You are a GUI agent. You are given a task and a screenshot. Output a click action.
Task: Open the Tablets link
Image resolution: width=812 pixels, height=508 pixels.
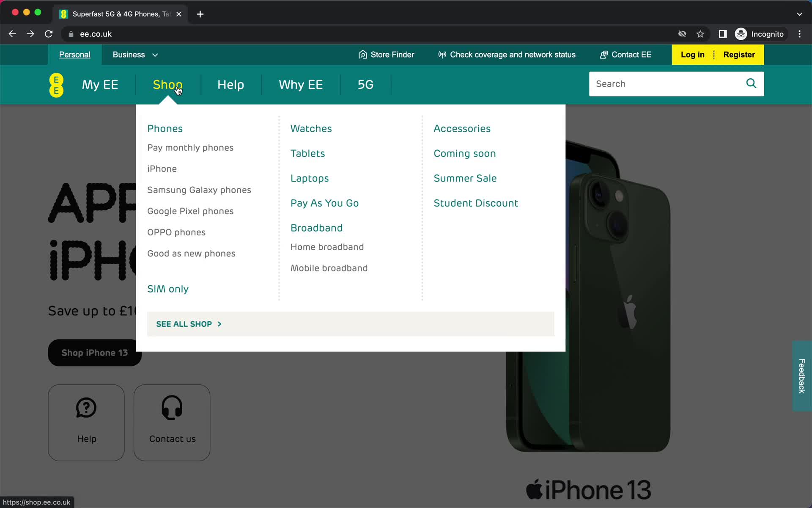(308, 154)
